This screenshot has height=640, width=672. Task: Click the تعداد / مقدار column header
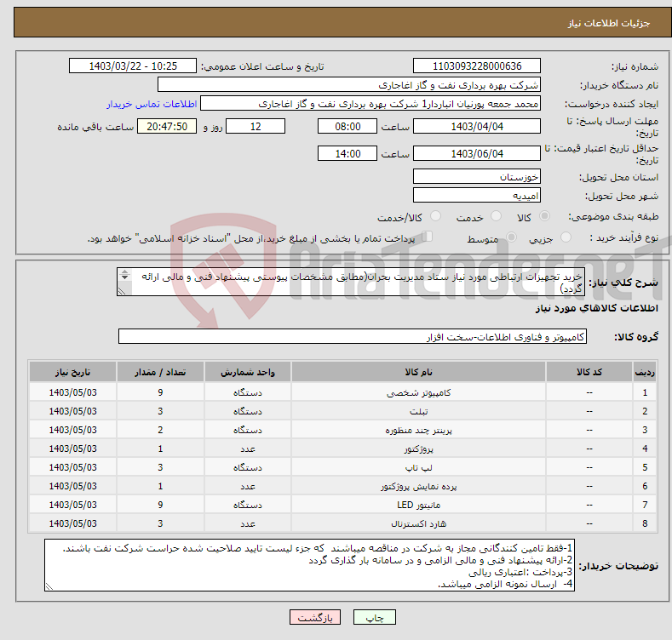160,372
